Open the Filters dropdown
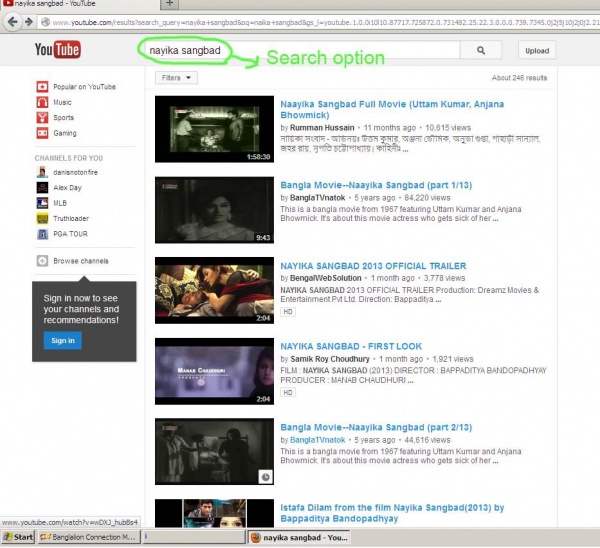 coord(176,78)
